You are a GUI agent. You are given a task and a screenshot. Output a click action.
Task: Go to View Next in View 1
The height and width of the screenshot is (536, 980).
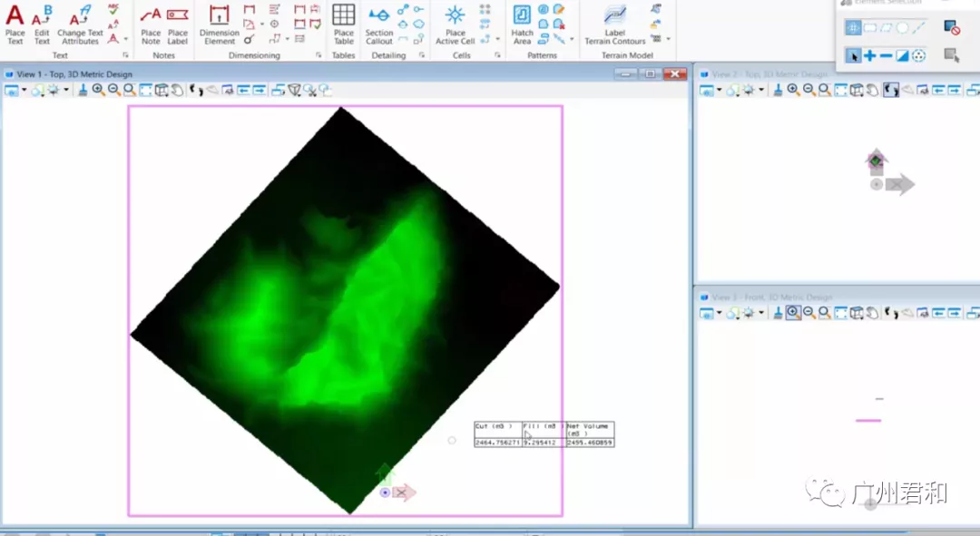(x=260, y=90)
